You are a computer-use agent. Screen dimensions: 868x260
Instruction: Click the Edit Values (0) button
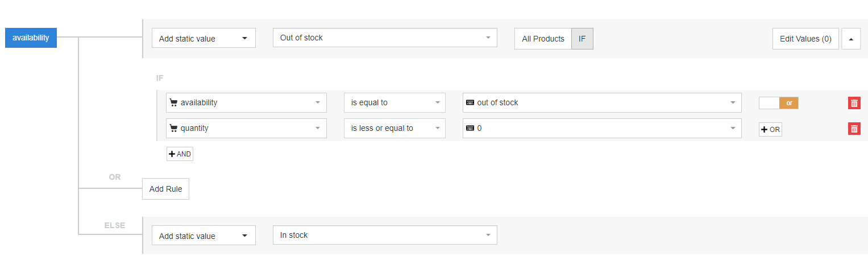tap(805, 39)
